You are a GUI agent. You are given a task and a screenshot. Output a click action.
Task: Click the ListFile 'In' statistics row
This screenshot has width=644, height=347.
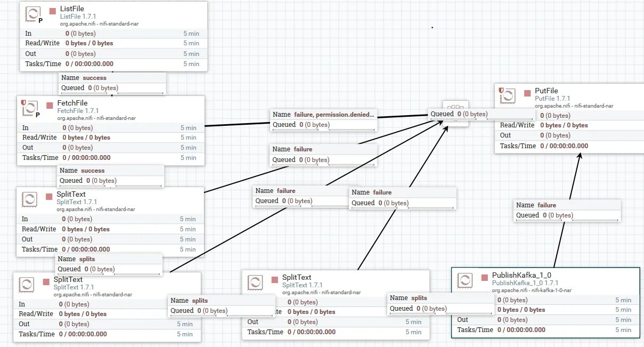pos(112,33)
